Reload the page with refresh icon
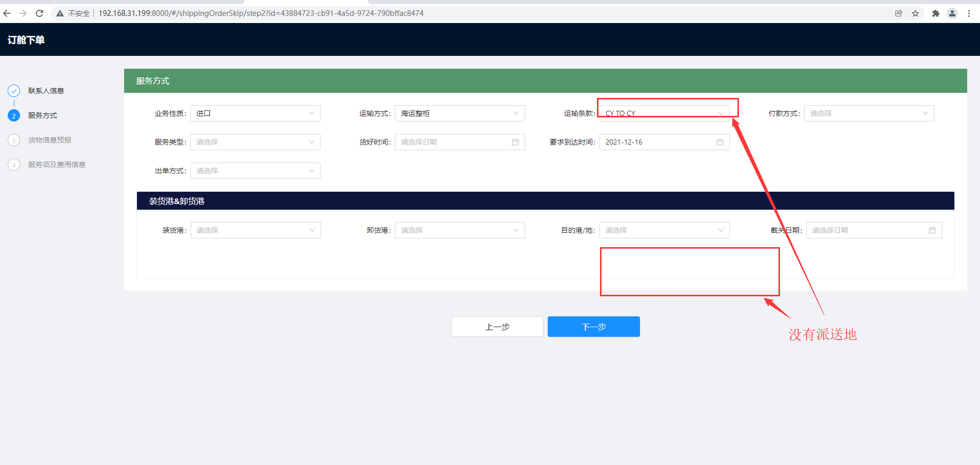The width and height of the screenshot is (980, 465). [39, 13]
